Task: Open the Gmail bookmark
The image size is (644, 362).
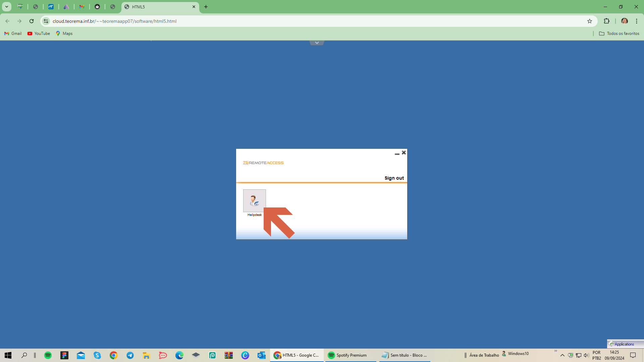Action: tap(13, 34)
